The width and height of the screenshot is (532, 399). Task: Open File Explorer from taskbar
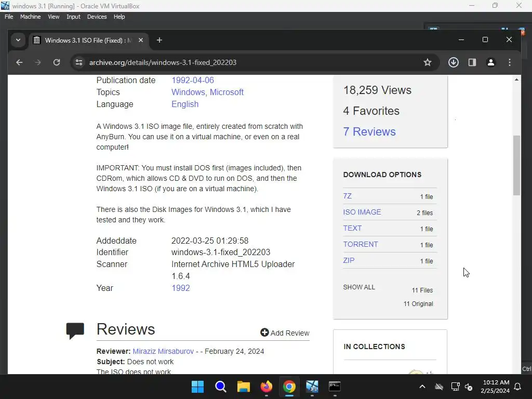tap(243, 387)
